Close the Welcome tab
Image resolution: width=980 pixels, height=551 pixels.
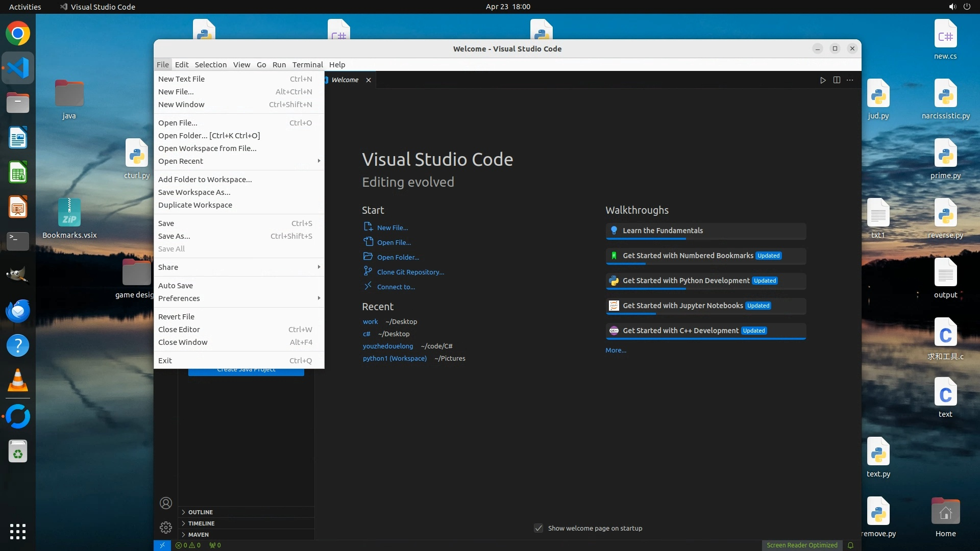point(369,80)
